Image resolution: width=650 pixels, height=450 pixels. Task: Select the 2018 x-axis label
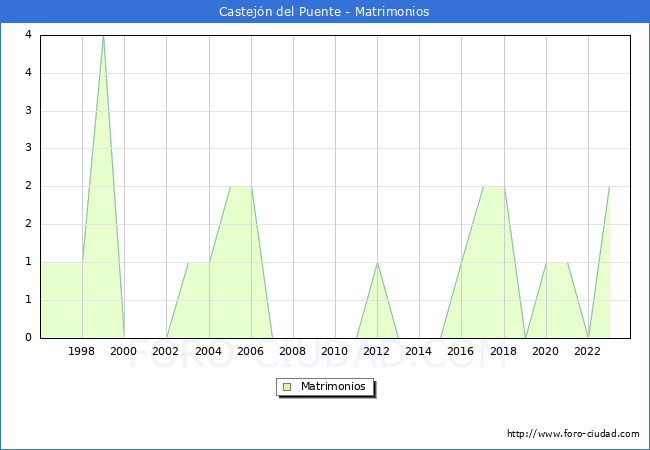tap(504, 351)
